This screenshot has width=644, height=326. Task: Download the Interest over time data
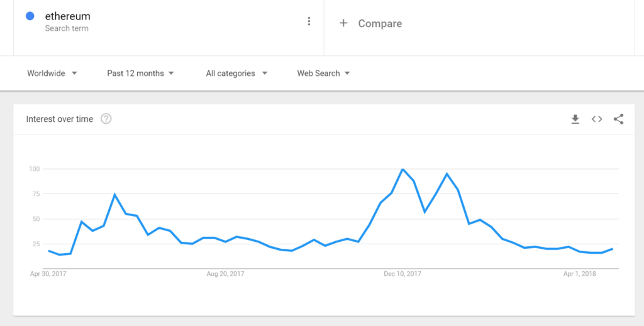(x=575, y=119)
